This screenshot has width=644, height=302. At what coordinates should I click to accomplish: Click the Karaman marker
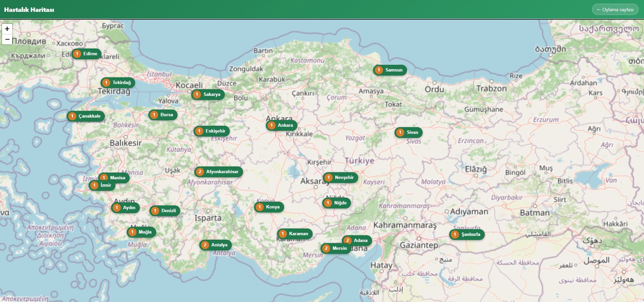tap(295, 234)
